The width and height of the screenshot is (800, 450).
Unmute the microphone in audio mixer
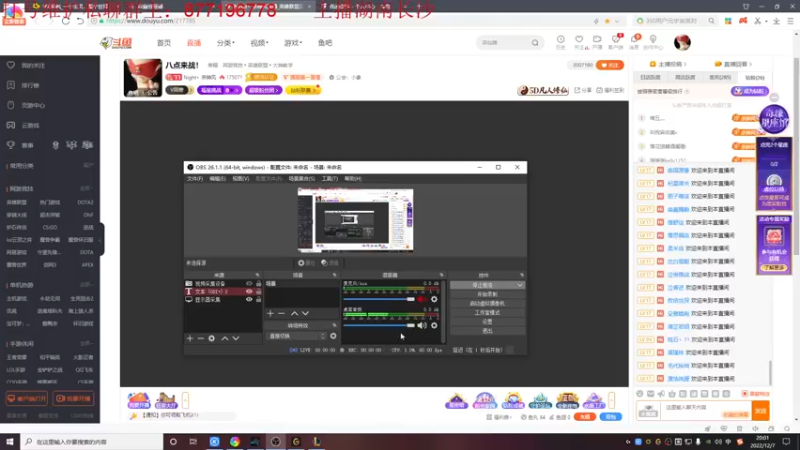422,299
